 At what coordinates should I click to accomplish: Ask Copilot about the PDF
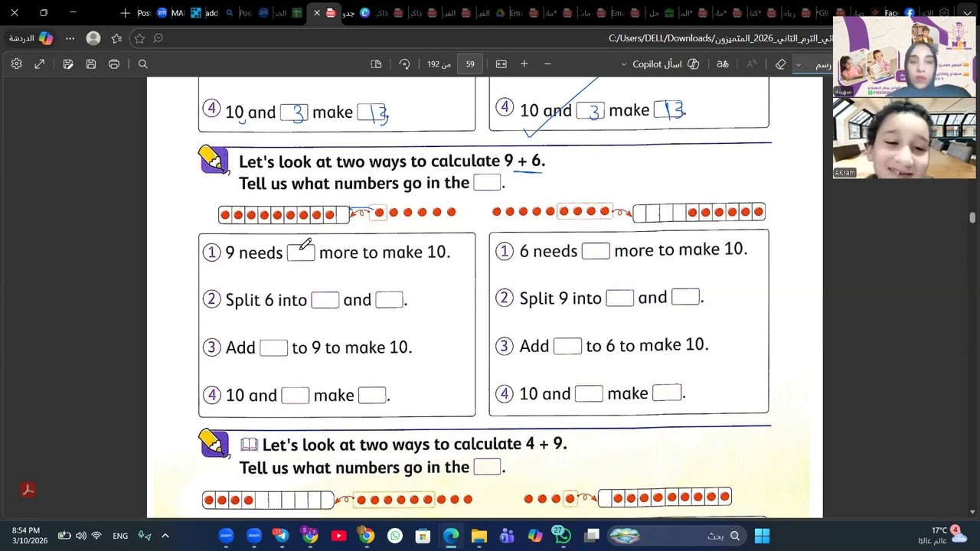pyautogui.click(x=665, y=64)
